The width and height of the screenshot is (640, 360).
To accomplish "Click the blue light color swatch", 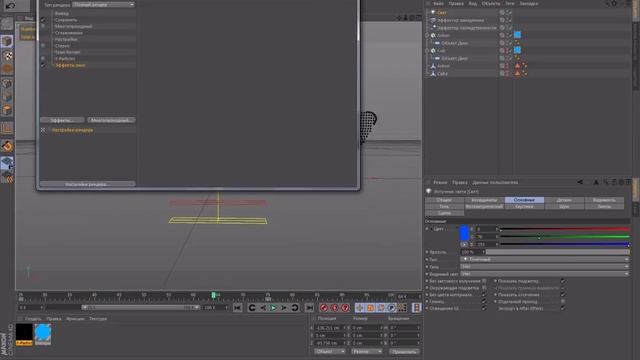I will 464,233.
